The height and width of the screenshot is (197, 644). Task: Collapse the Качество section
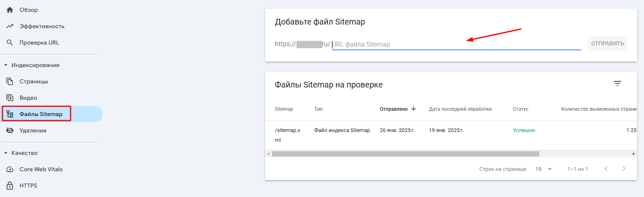click(6, 153)
